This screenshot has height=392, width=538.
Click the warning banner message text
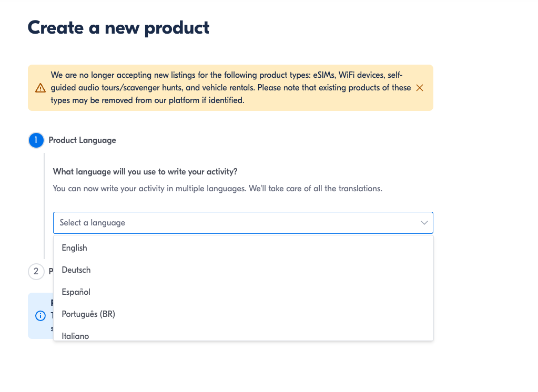230,88
